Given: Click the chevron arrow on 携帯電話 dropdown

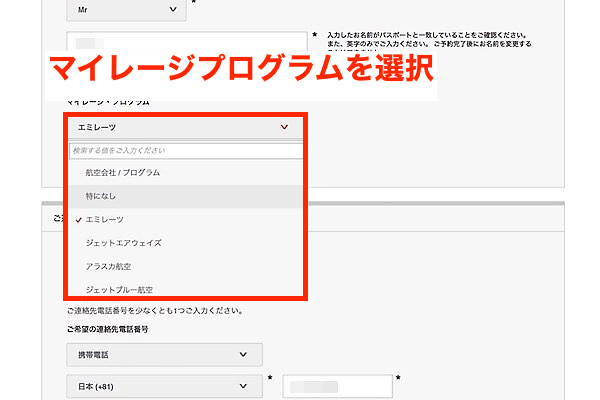Looking at the screenshot, I should (243, 355).
